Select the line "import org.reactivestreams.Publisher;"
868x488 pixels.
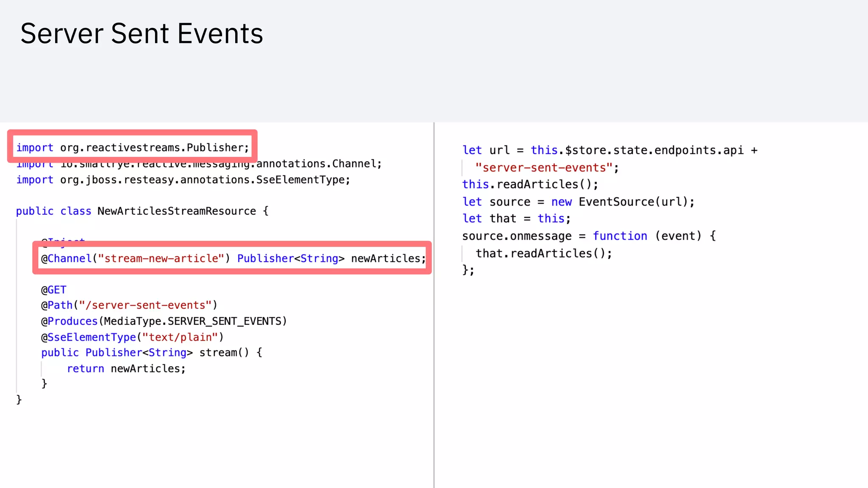(x=133, y=147)
